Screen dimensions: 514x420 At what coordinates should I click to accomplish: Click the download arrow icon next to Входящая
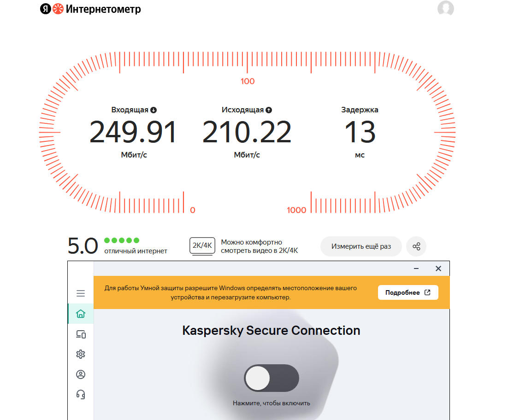[x=154, y=110]
